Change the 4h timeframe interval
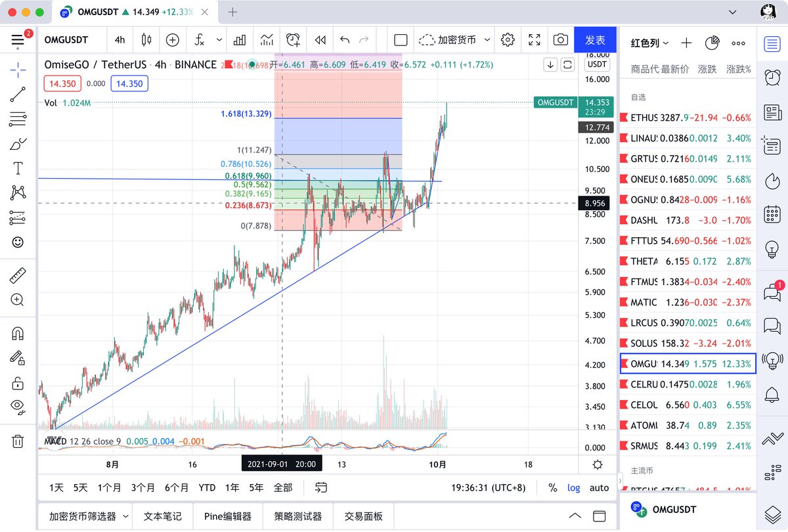The width and height of the screenshot is (788, 532). click(120, 40)
